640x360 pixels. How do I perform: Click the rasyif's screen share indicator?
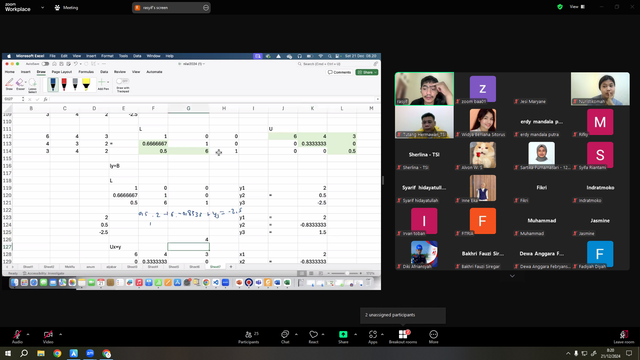pos(171,7)
